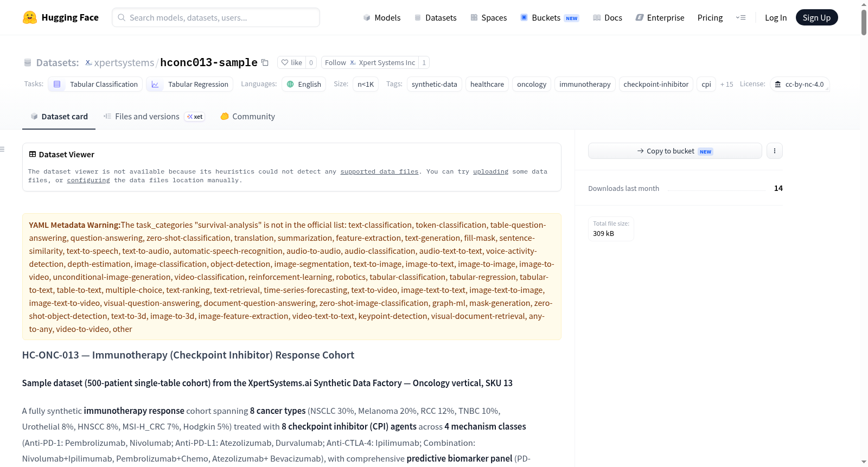
Task: Open the left-edge table of contents icon
Action: click(x=3, y=149)
